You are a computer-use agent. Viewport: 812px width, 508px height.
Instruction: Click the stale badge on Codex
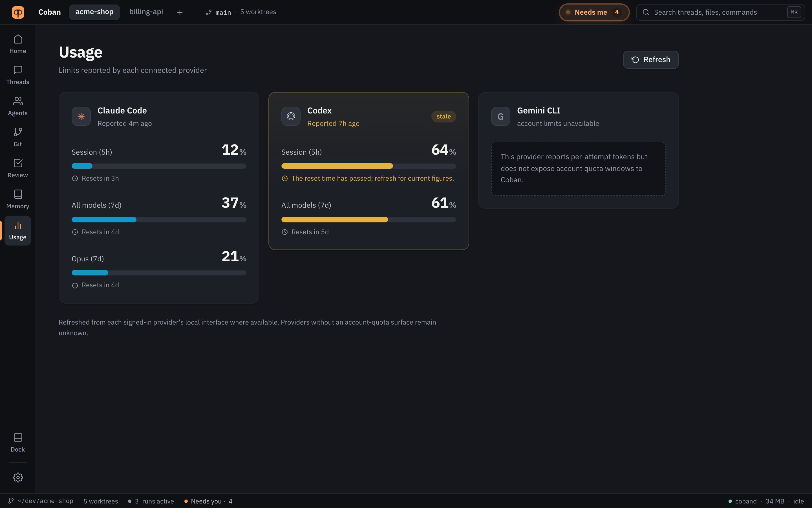[443, 116]
